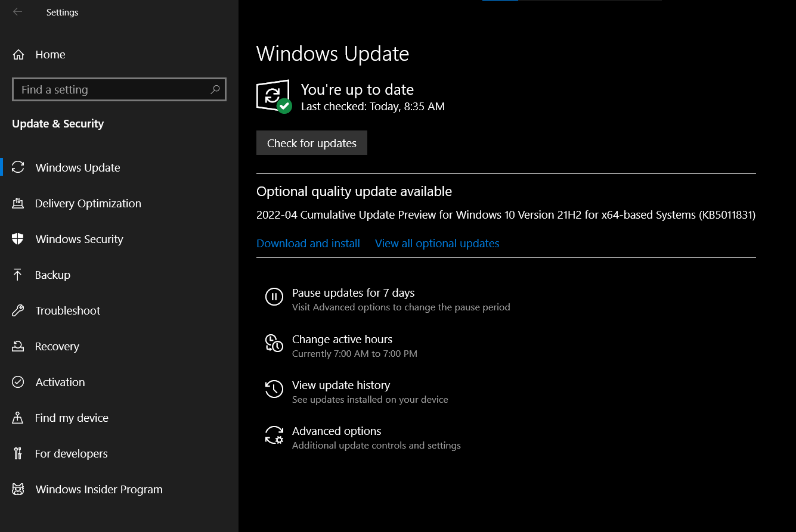796x532 pixels.
Task: Click the You're up to date text
Action: (357, 89)
